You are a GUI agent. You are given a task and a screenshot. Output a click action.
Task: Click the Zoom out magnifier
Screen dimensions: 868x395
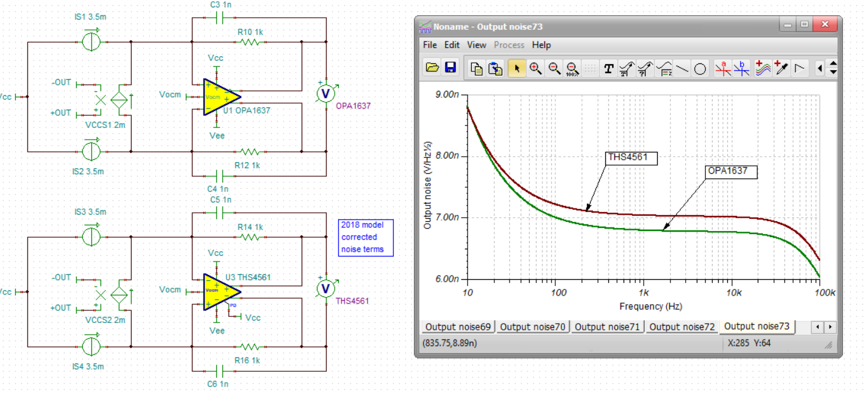(x=554, y=68)
